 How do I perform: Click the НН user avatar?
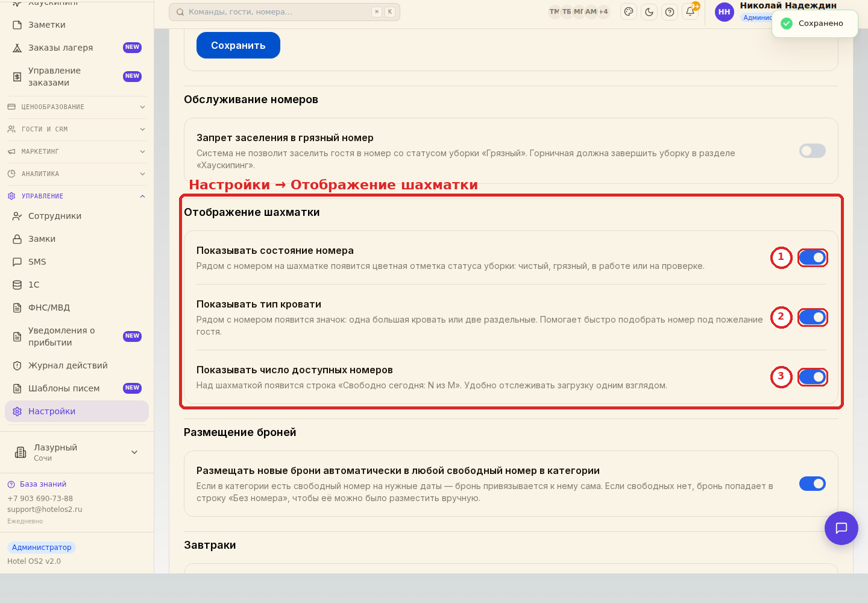pyautogui.click(x=725, y=11)
